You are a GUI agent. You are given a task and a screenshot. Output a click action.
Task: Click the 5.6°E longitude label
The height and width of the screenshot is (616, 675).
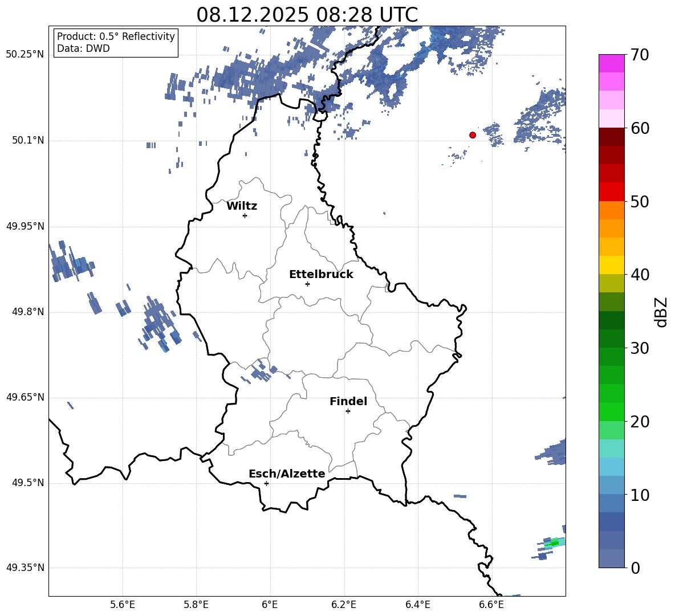click(123, 605)
